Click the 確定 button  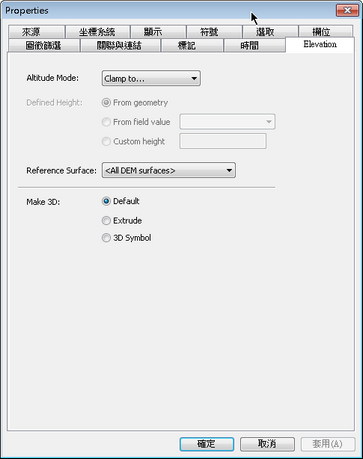pos(207,444)
